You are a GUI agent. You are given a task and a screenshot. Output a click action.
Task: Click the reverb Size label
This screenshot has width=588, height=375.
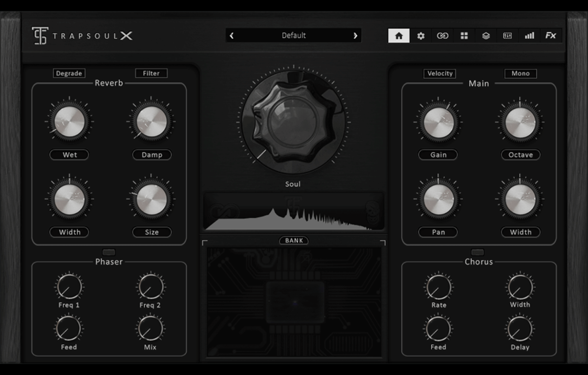pyautogui.click(x=152, y=232)
